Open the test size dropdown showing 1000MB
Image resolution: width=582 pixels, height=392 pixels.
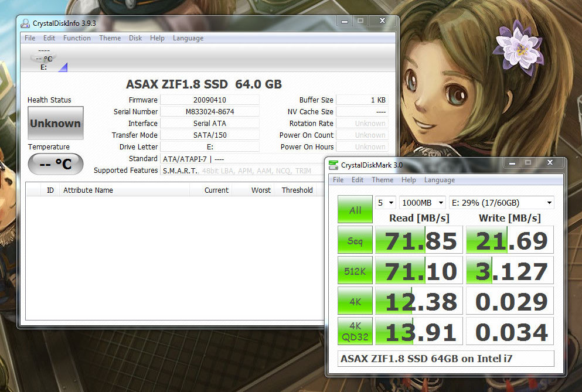[x=422, y=203]
